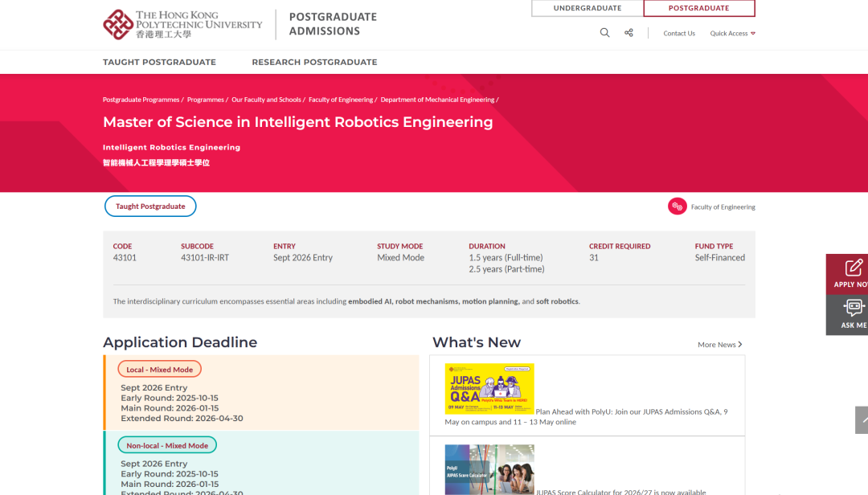Click the Non-local - Mixed Mode badge

[167, 445]
